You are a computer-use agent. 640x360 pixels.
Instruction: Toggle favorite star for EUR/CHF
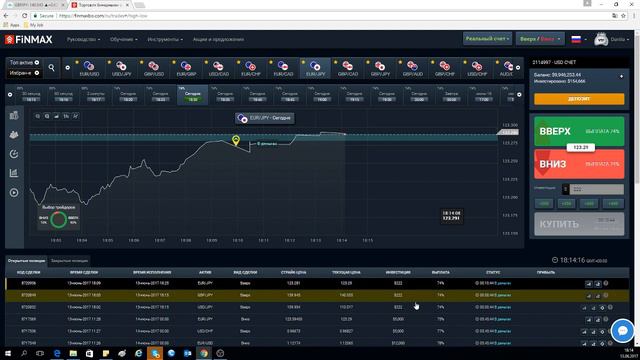(x=238, y=62)
